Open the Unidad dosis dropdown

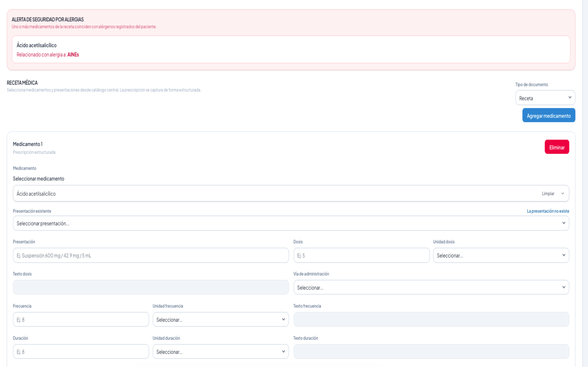point(501,255)
